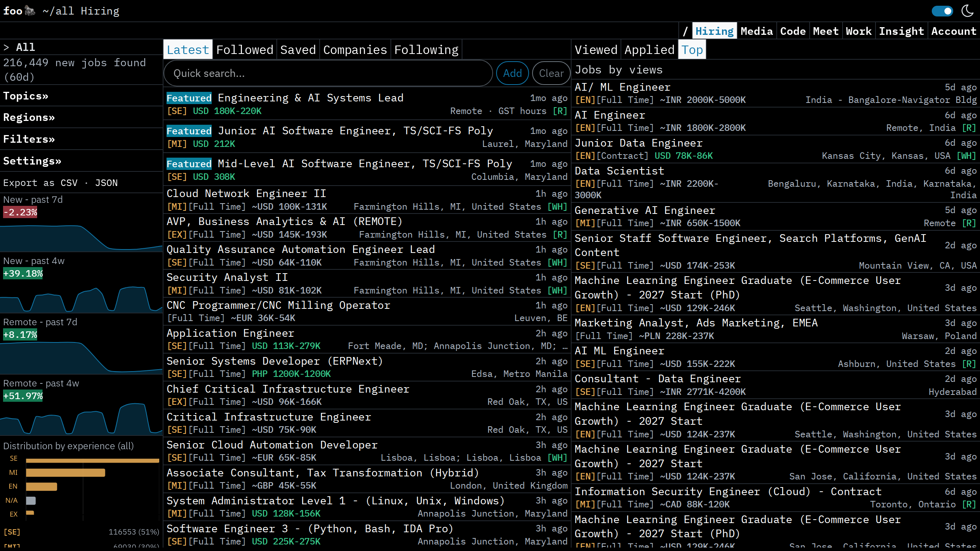The width and height of the screenshot is (980, 551).
Task: Open the Remote past 4w chart
Action: pyautogui.click(x=81, y=406)
